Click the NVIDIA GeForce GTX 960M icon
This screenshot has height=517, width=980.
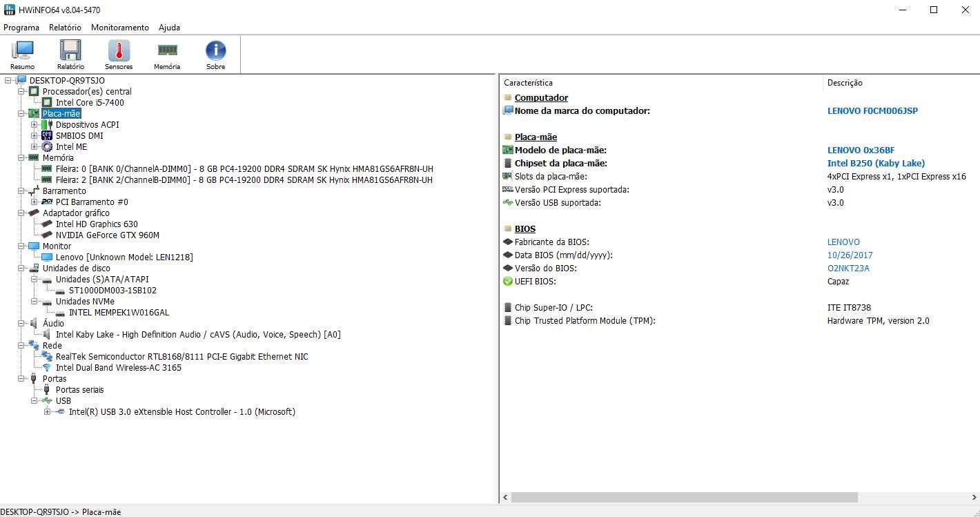[x=47, y=235]
